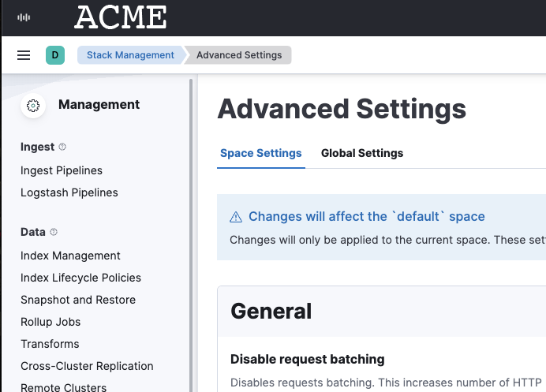Open the hamburger navigation menu
Screen dimensions: 546x392
pyautogui.click(x=24, y=55)
